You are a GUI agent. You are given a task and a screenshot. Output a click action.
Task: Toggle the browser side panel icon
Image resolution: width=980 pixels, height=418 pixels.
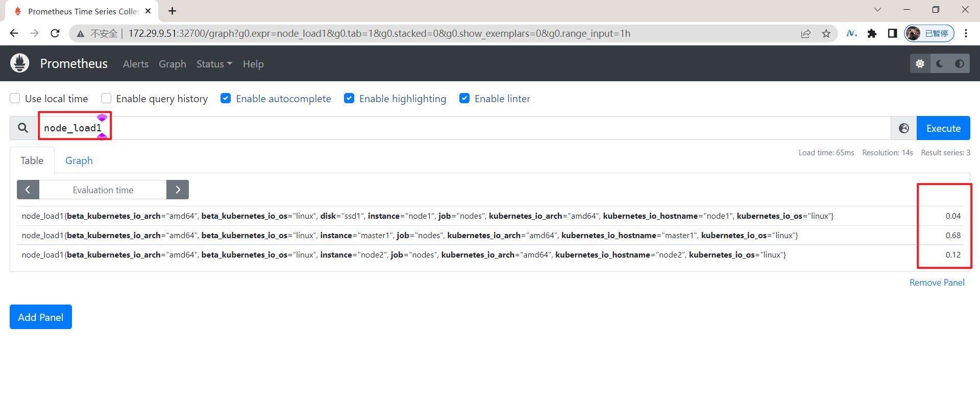pos(892,33)
